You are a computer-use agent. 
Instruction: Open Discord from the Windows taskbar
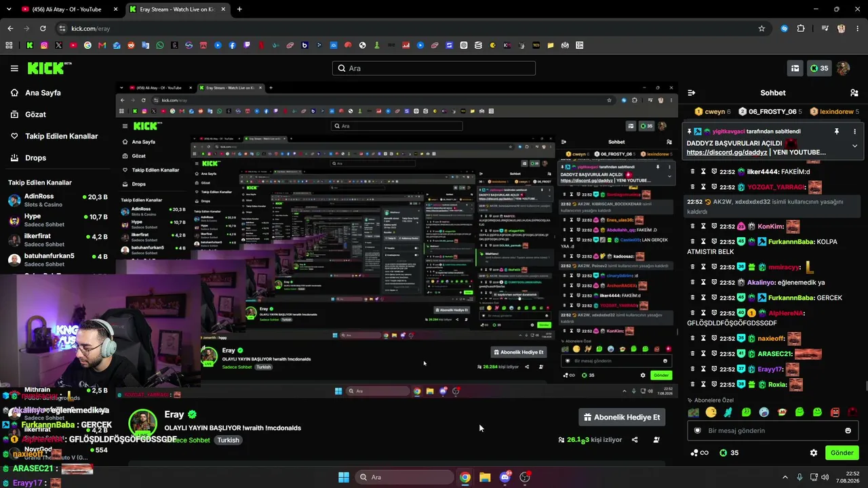point(505,477)
